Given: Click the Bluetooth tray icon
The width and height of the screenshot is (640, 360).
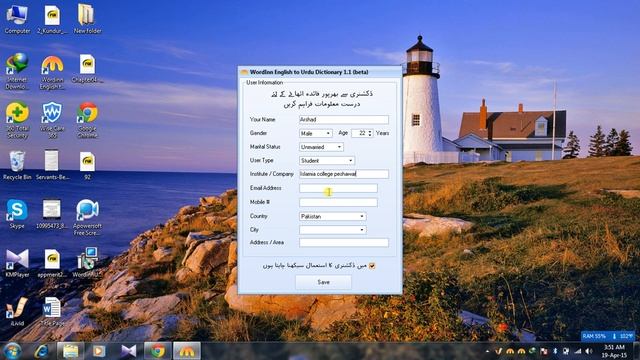Looking at the screenshot, I should pyautogui.click(x=555, y=351).
